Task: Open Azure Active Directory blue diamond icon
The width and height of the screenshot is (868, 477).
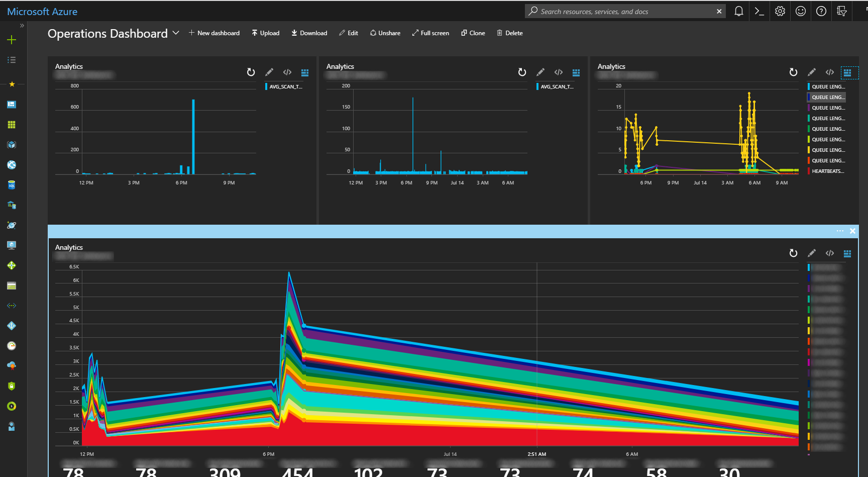Action: coord(12,326)
